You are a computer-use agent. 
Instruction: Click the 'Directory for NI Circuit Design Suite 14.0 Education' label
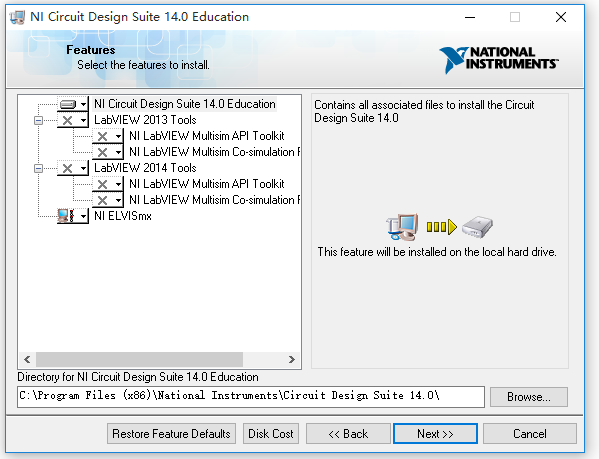coord(138,377)
